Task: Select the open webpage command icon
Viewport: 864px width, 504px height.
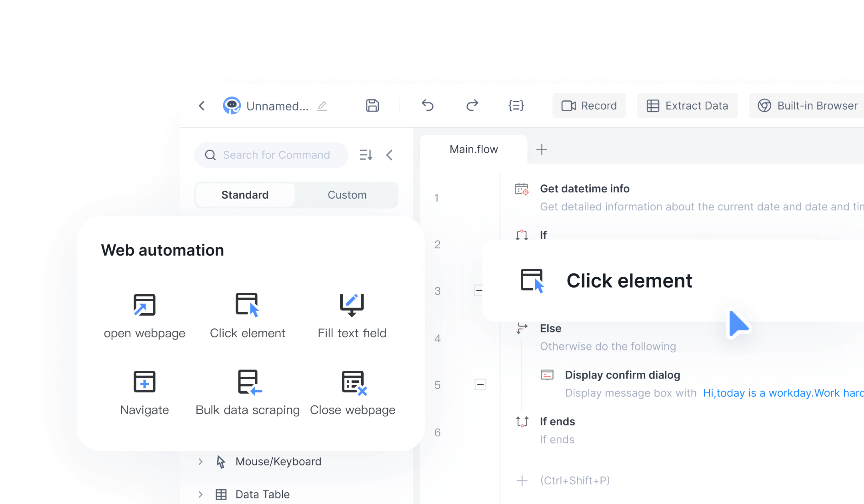Action: pyautogui.click(x=144, y=305)
